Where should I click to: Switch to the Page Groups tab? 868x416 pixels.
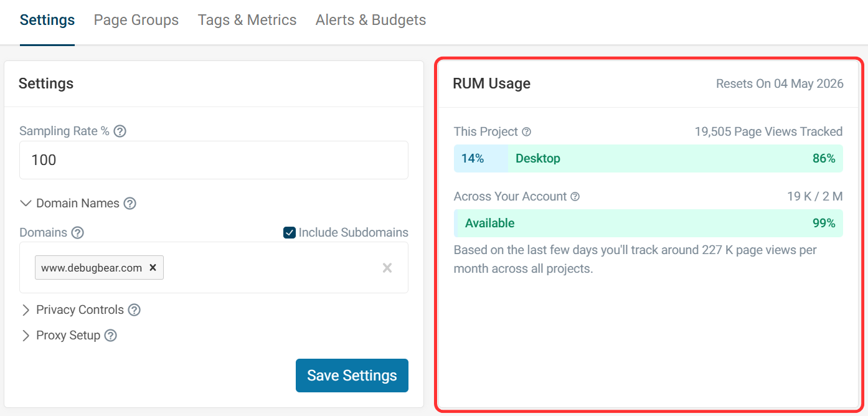tap(136, 20)
